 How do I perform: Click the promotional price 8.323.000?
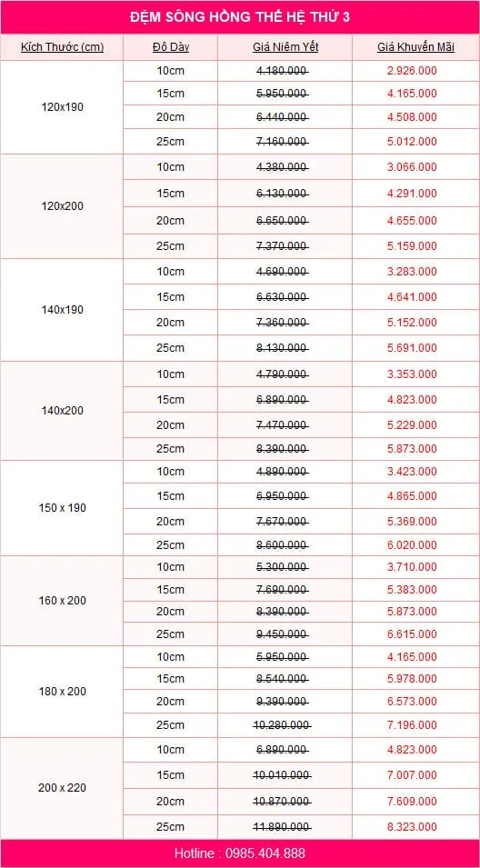pos(412,827)
